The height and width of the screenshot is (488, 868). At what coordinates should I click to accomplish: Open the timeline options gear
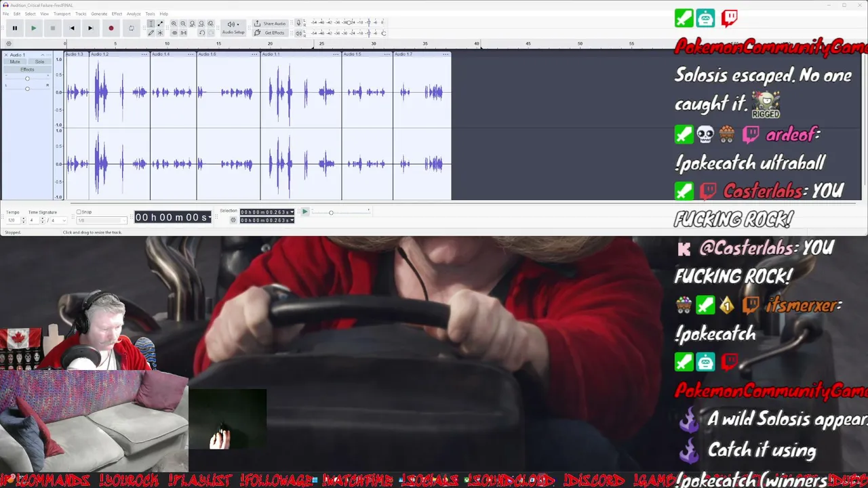click(x=9, y=43)
